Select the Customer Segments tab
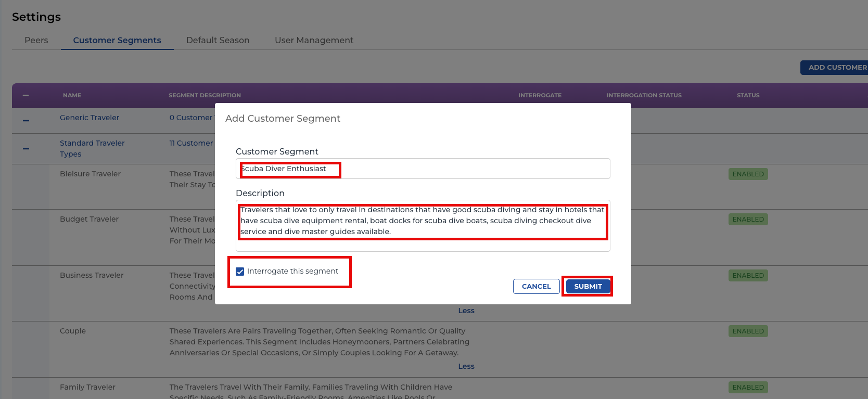The width and height of the screenshot is (868, 399). point(117,40)
